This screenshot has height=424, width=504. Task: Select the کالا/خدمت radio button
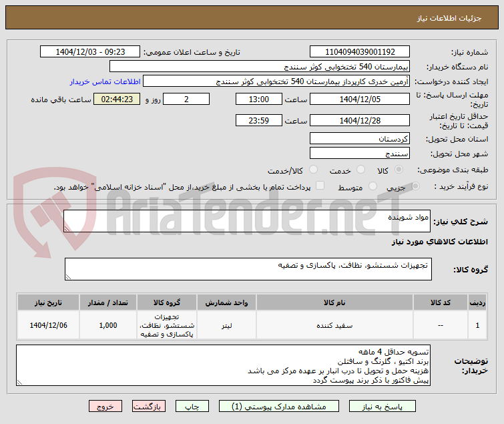pyautogui.click(x=313, y=170)
